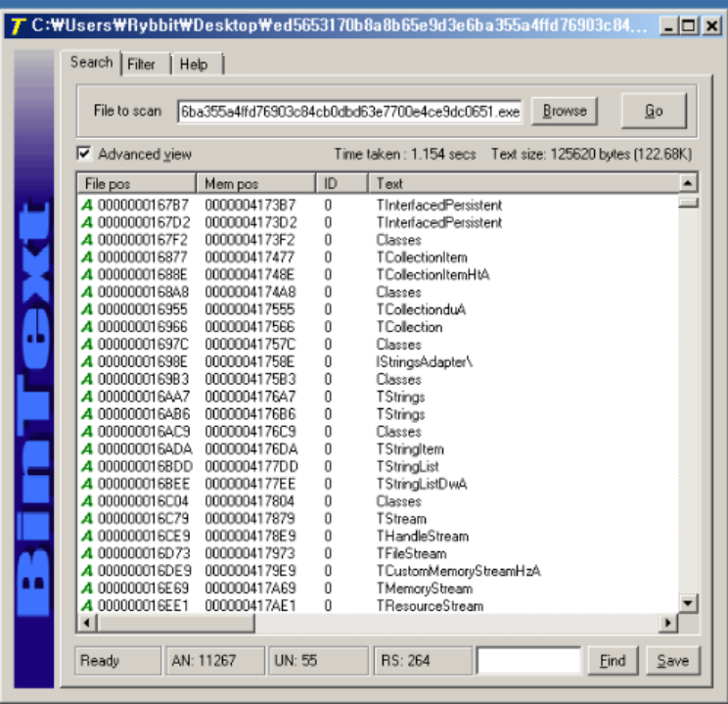728x704 pixels.
Task: Click ANSI icon on row 000000016877
Action: (x=87, y=257)
